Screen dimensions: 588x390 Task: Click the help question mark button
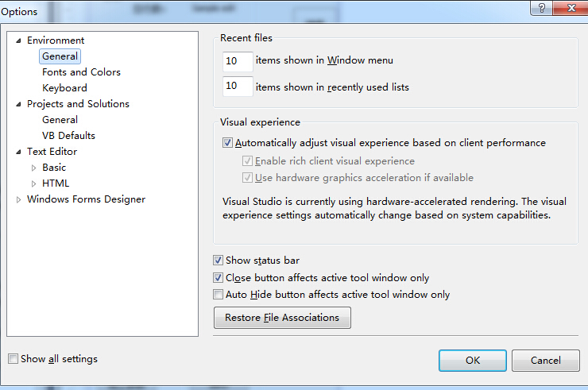point(541,8)
